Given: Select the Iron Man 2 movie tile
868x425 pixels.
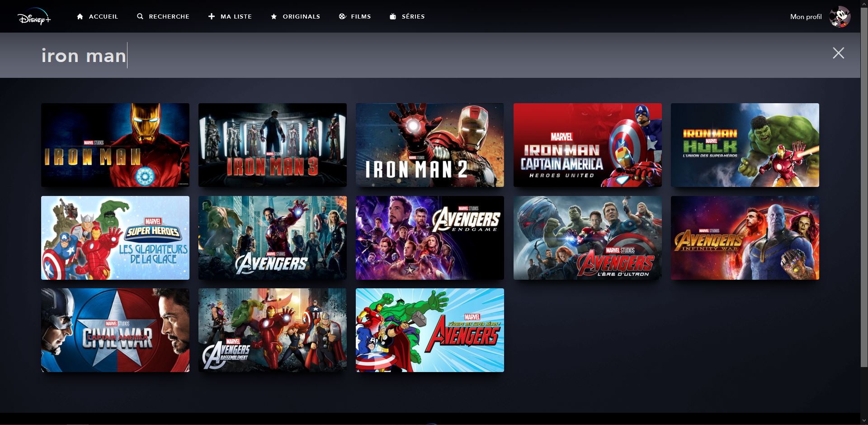Looking at the screenshot, I should [x=429, y=145].
